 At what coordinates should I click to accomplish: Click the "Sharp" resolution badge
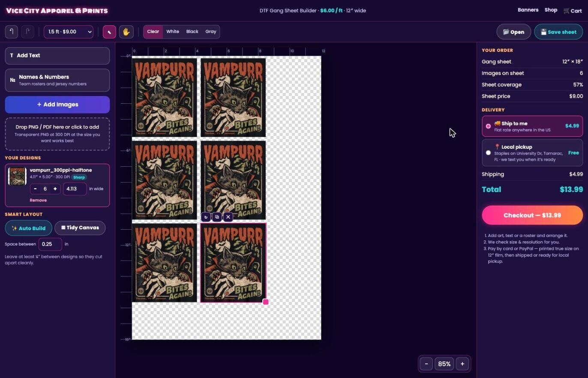(x=79, y=177)
